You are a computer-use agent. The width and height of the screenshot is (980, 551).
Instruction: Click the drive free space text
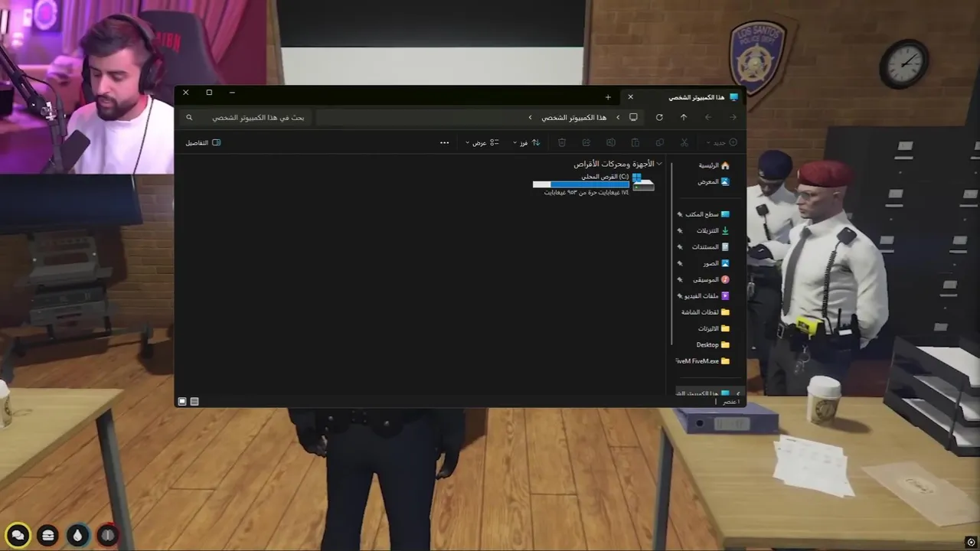pos(586,192)
